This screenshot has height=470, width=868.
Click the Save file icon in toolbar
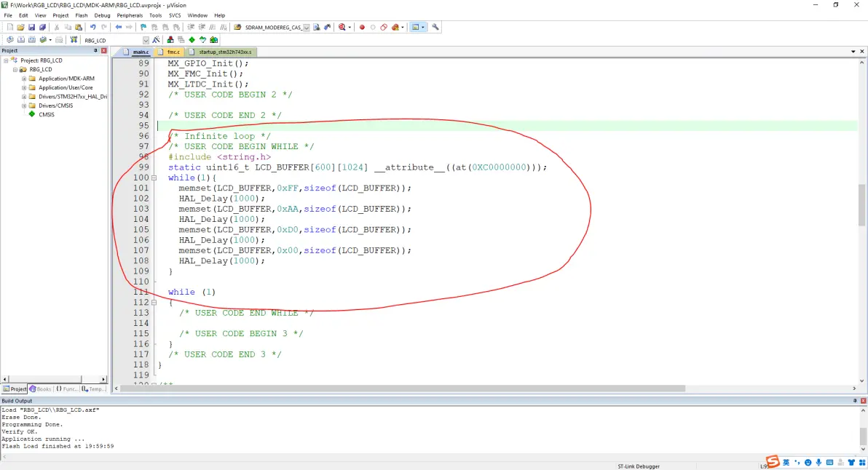coord(32,27)
